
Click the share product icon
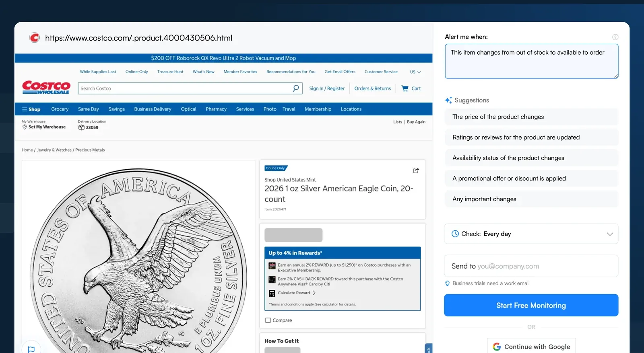pyautogui.click(x=416, y=170)
